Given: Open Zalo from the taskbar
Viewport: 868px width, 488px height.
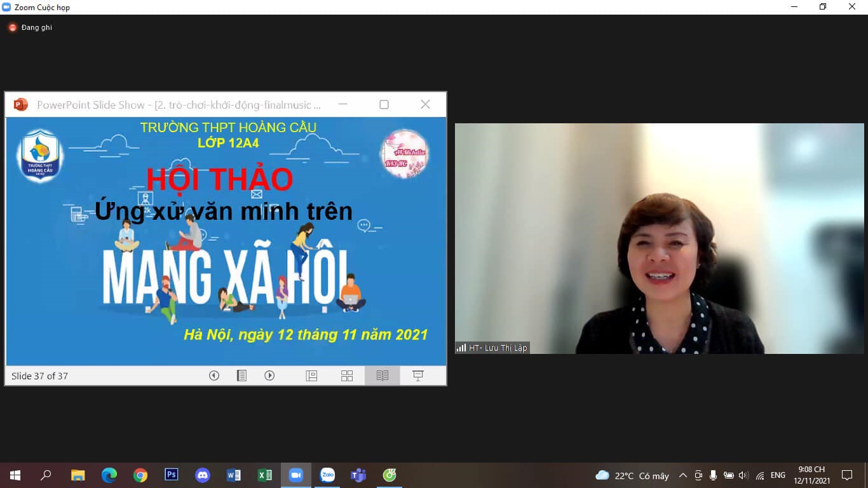Looking at the screenshot, I should [327, 475].
